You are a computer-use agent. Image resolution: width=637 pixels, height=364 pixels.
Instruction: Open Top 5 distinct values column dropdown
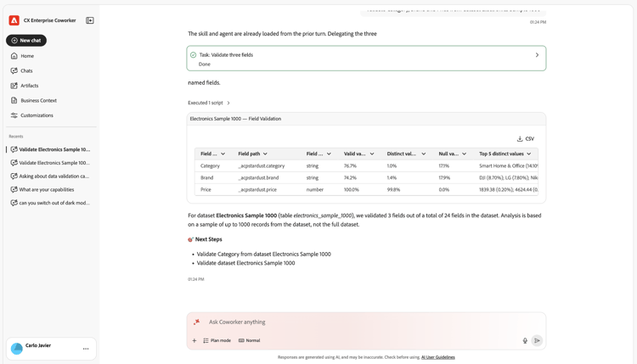tap(529, 154)
